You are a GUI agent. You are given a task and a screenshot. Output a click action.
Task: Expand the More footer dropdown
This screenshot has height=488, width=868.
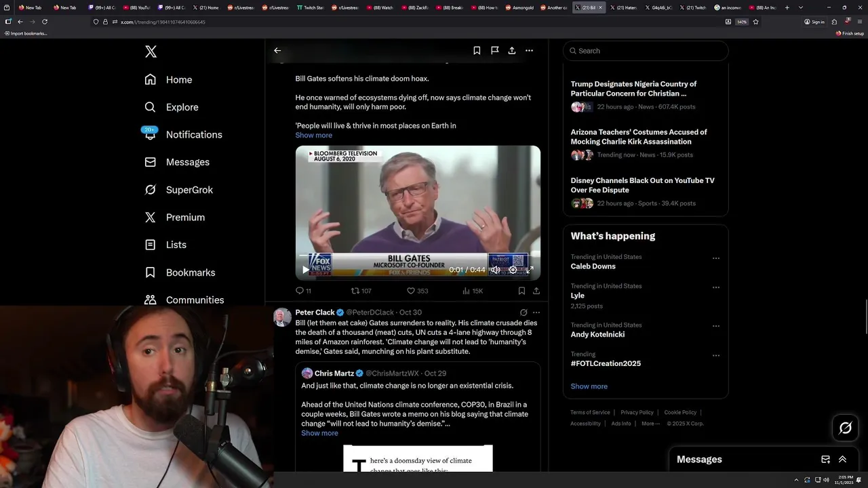tap(650, 424)
